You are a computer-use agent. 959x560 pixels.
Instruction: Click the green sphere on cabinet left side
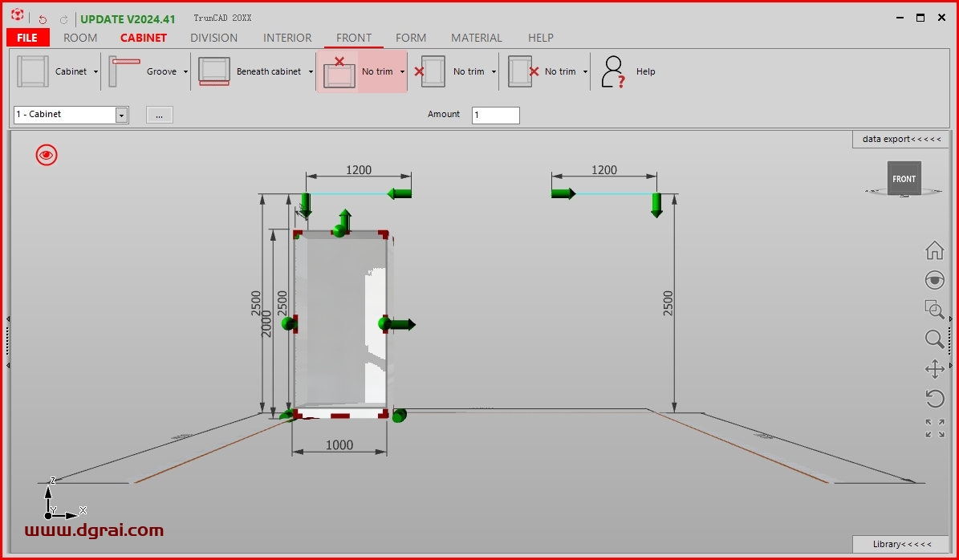(x=288, y=323)
